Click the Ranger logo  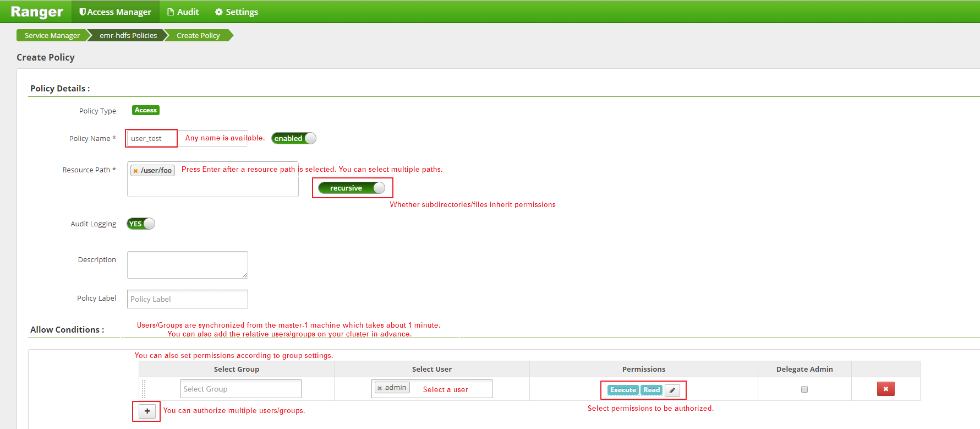[x=37, y=12]
